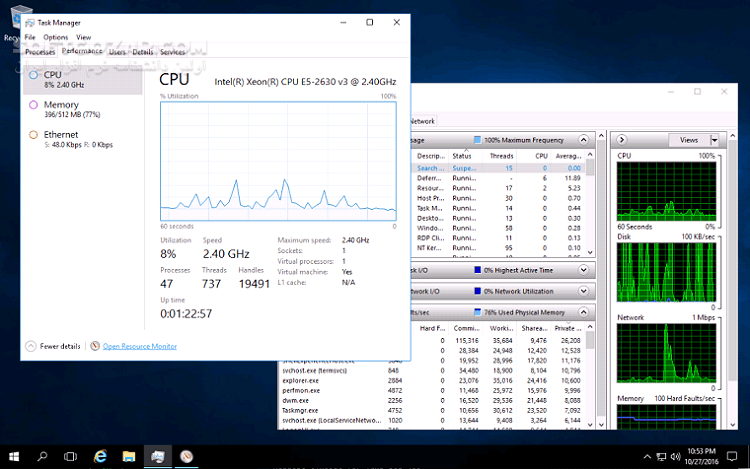Switch to the Users tab

pyautogui.click(x=117, y=52)
